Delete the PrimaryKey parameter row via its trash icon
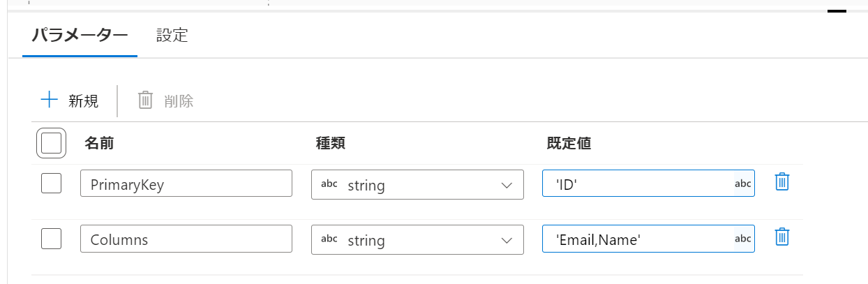Viewport: 868px width, 284px height. click(782, 183)
